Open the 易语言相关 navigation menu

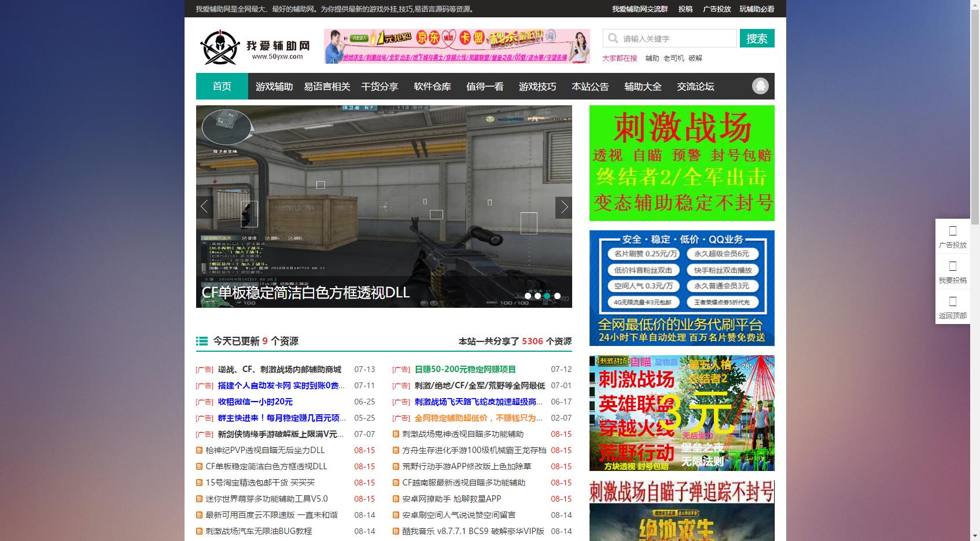coord(327,86)
